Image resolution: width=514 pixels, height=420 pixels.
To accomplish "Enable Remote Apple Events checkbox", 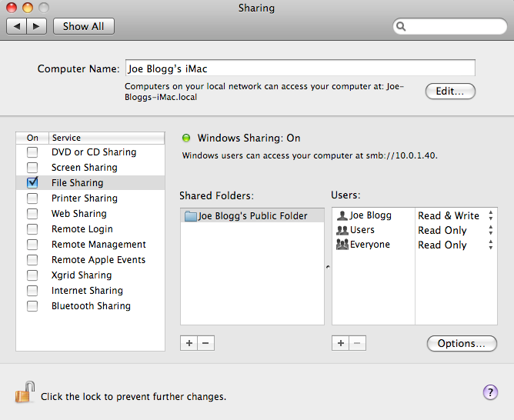I will pos(32,260).
